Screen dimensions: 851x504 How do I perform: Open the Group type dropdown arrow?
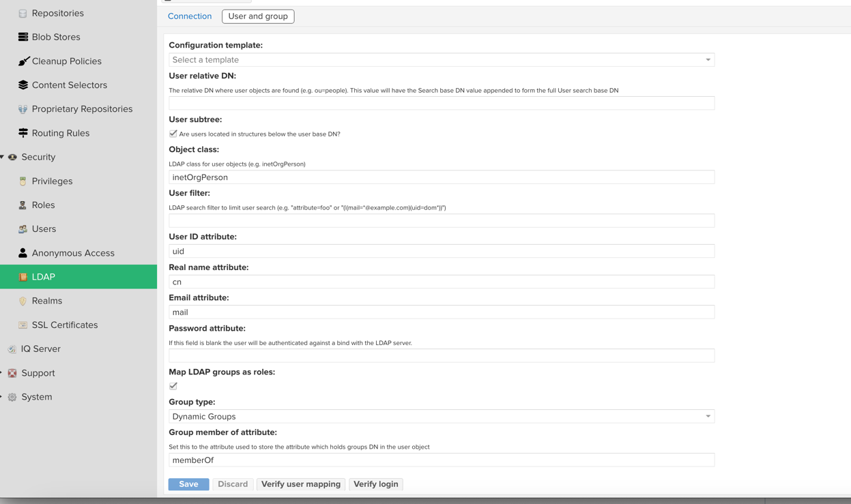(x=708, y=417)
